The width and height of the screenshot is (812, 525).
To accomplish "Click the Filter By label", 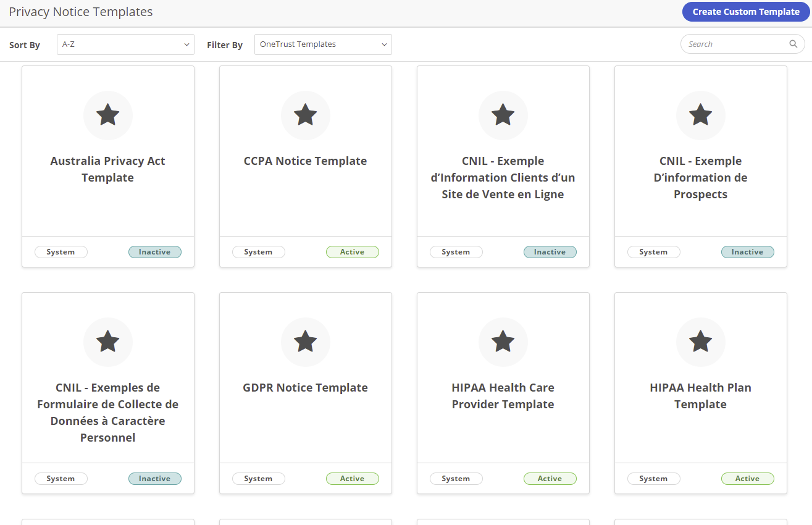I will tap(225, 45).
